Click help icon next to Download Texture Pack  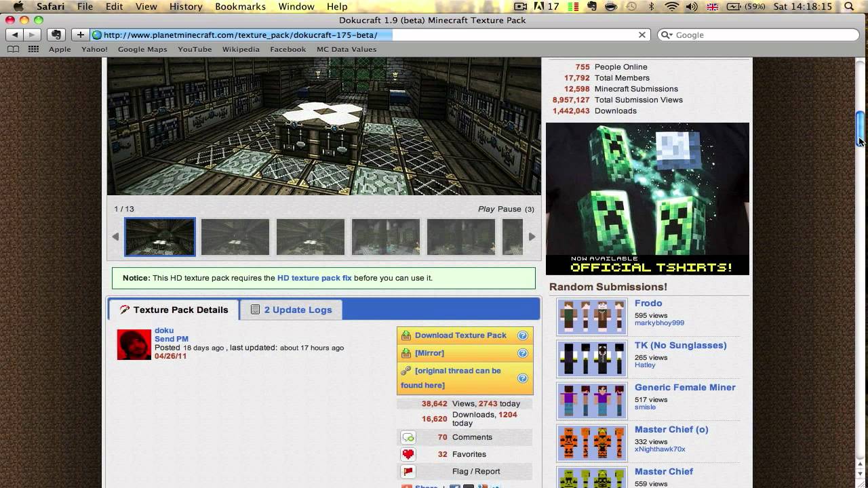(x=522, y=335)
